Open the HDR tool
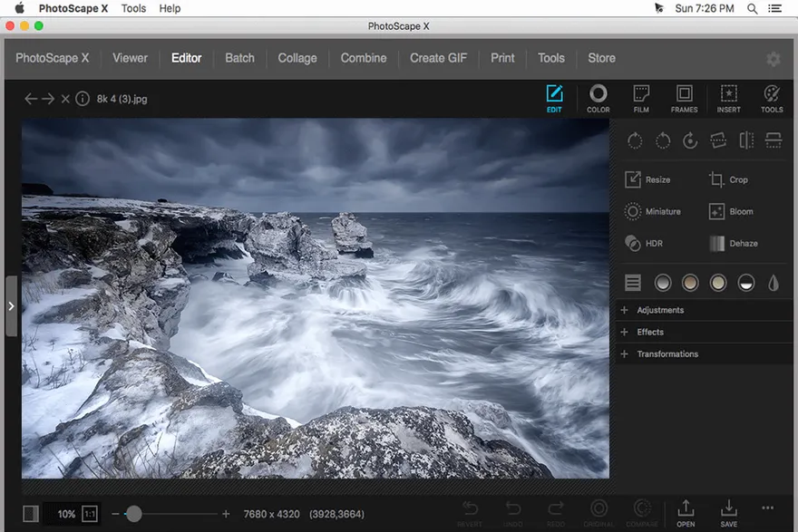The height and width of the screenshot is (532, 798). [646, 243]
